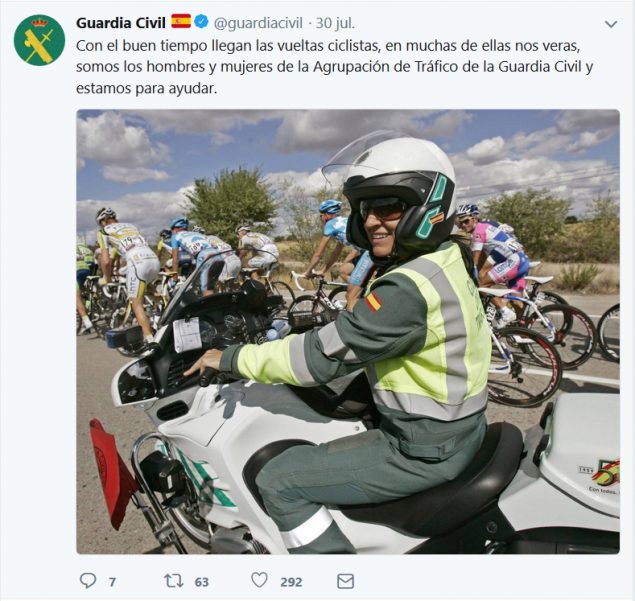This screenshot has height=601, width=635.
Task: Expand the tweet options chevron menu
Action: click(611, 24)
